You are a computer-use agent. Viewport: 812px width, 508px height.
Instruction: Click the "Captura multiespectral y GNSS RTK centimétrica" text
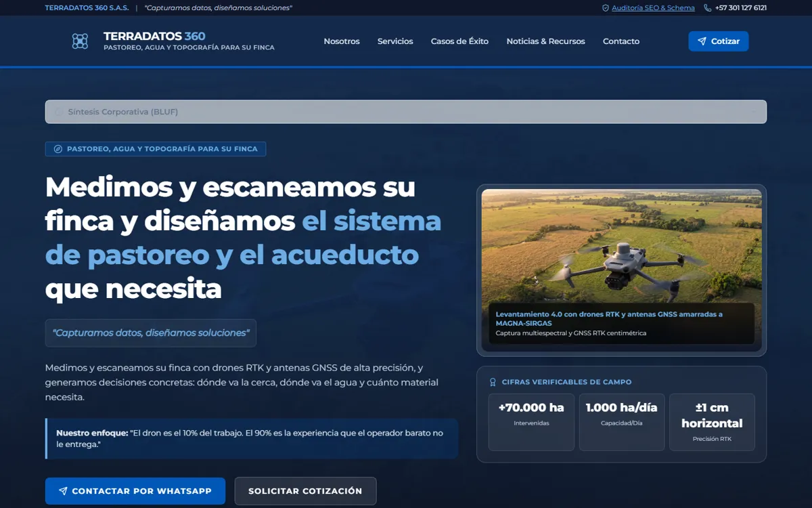pyautogui.click(x=570, y=333)
